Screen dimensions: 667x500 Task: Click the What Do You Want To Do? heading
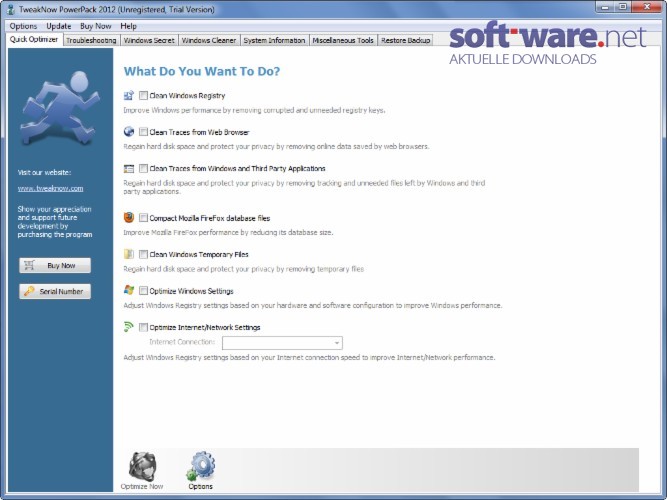pyautogui.click(x=202, y=71)
